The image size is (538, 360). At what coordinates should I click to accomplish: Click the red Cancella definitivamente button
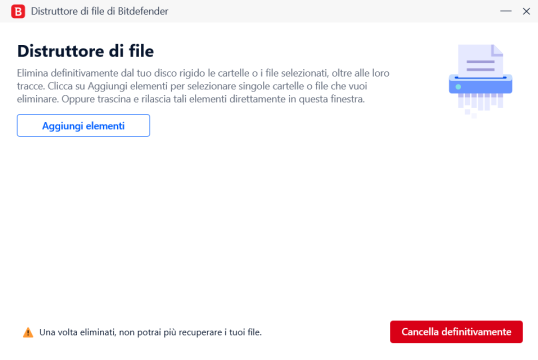coord(456,332)
